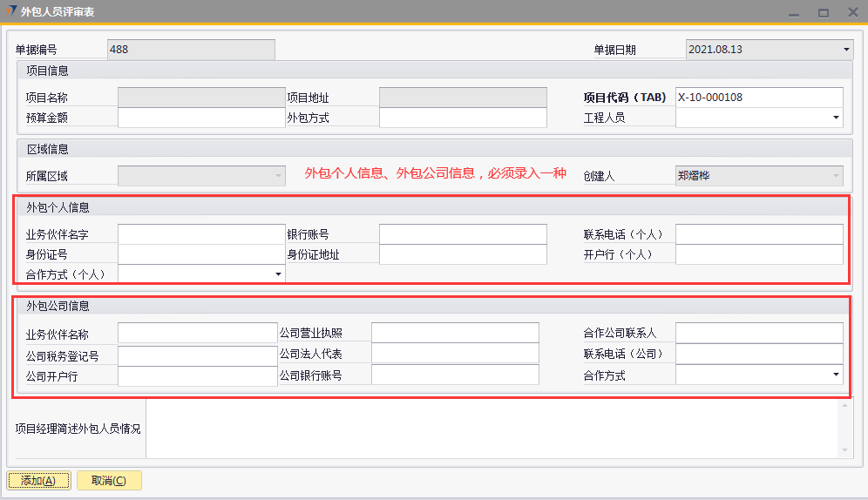Click the 银行账号 input field
Viewport: 868px width, 500px height.
coord(463,234)
